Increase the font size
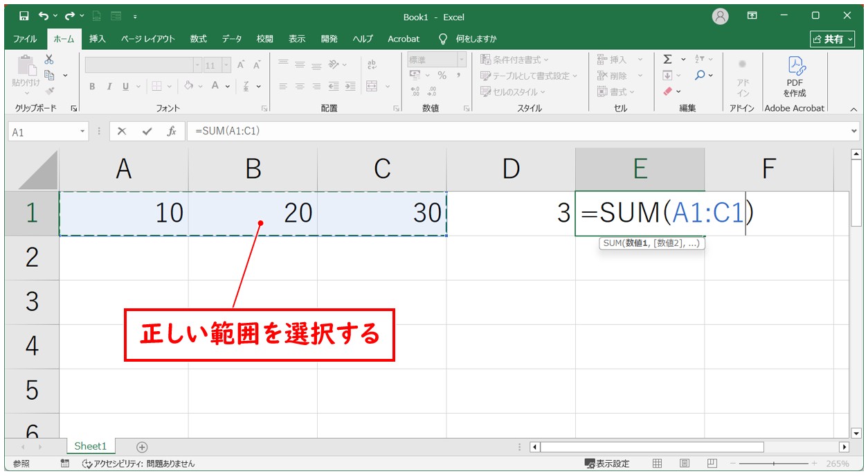The height and width of the screenshot is (476, 868). (241, 65)
